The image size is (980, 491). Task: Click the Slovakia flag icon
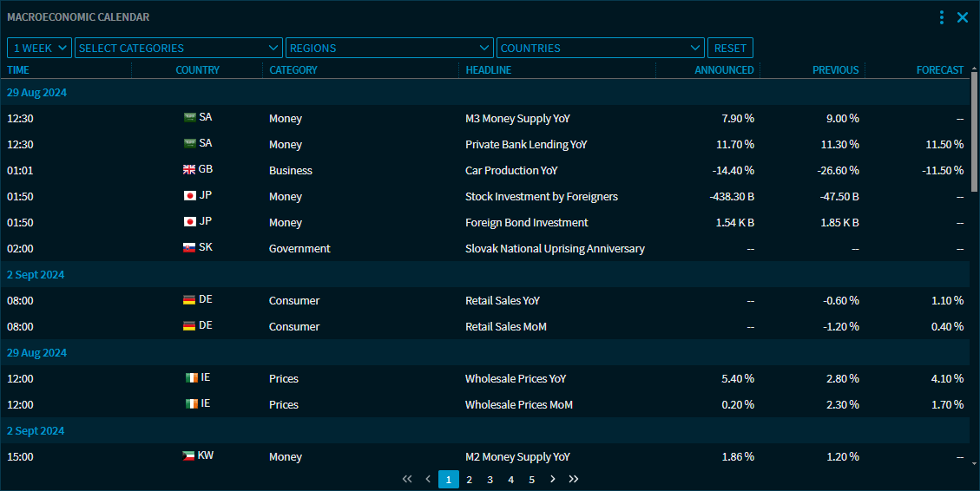189,248
